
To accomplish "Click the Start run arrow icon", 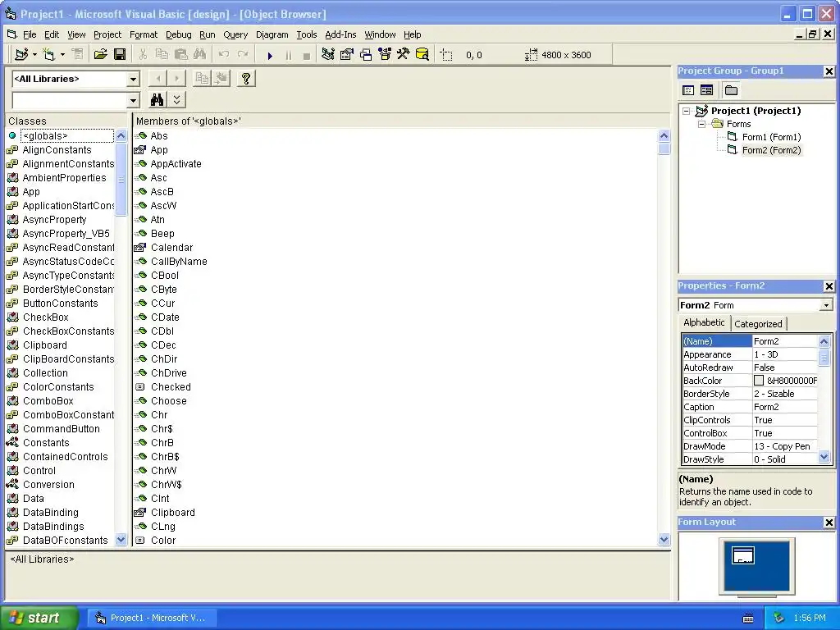I will pos(270,55).
